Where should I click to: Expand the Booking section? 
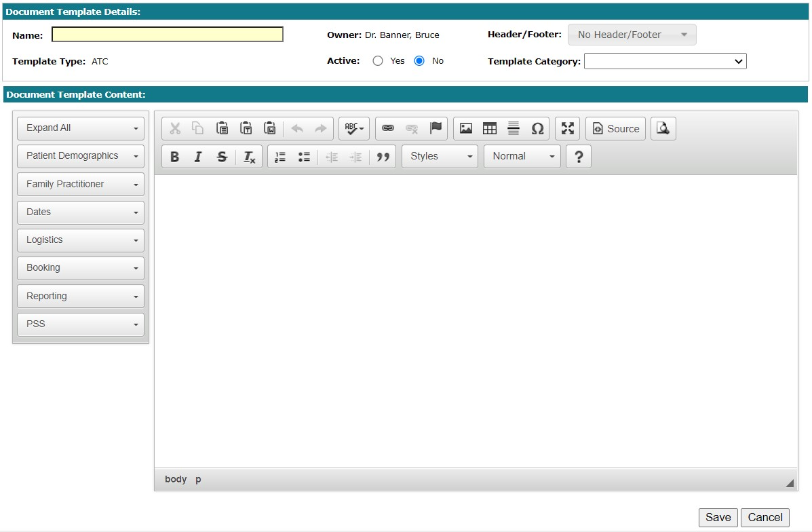point(81,268)
